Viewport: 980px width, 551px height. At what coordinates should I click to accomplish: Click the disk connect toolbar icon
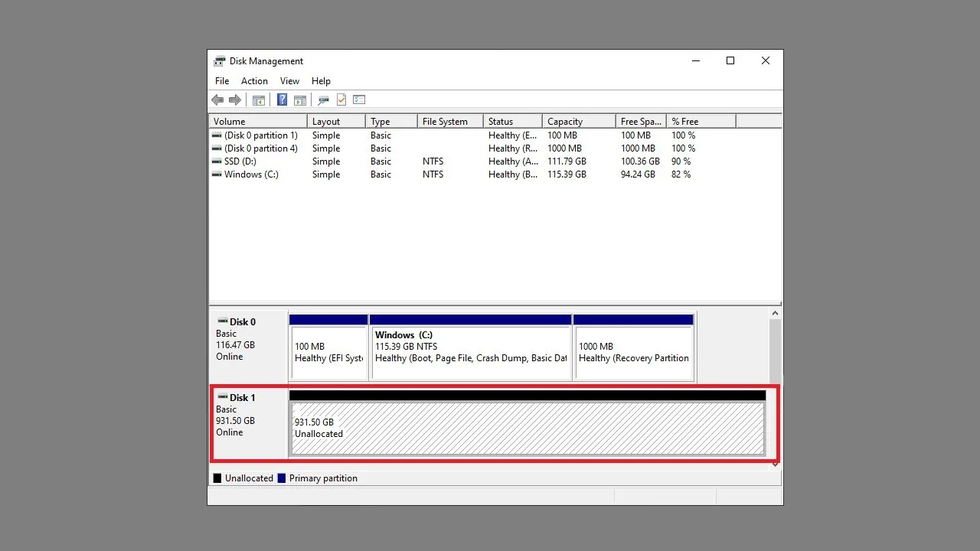pos(323,100)
